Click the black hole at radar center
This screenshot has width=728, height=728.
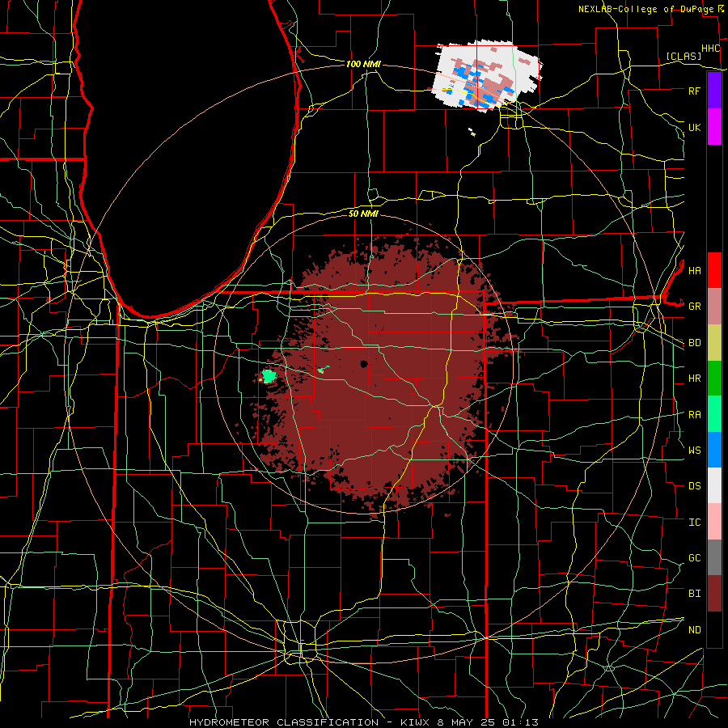tap(364, 363)
